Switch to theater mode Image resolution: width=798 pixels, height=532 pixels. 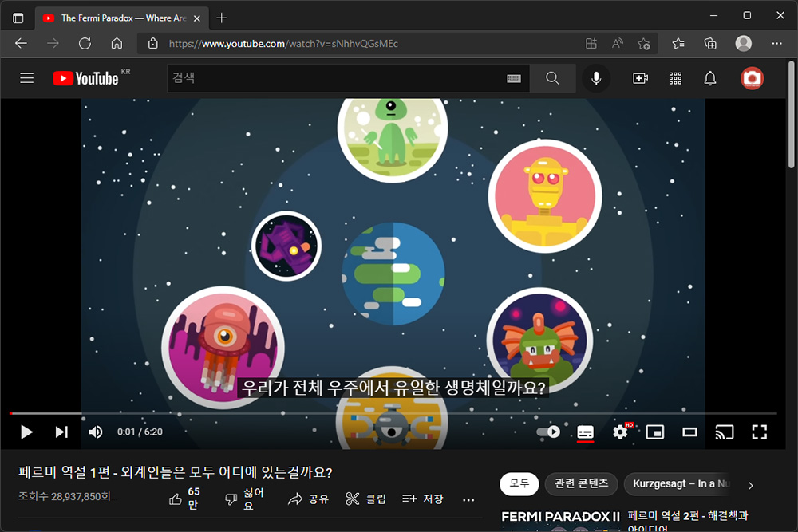coord(689,432)
